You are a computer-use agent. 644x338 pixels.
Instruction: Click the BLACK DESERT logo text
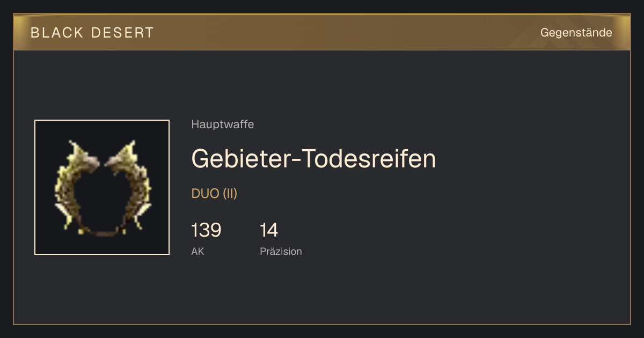pos(92,33)
